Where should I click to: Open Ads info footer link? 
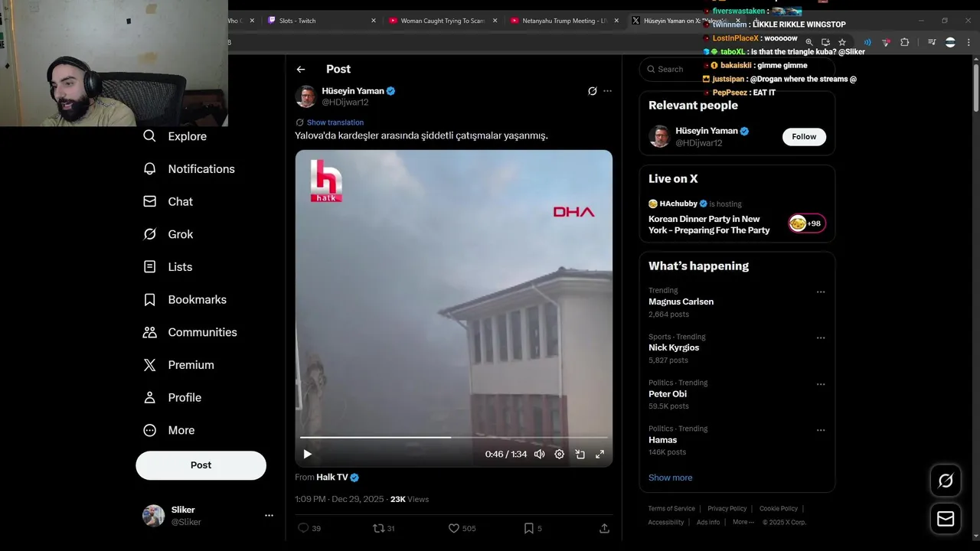point(708,522)
